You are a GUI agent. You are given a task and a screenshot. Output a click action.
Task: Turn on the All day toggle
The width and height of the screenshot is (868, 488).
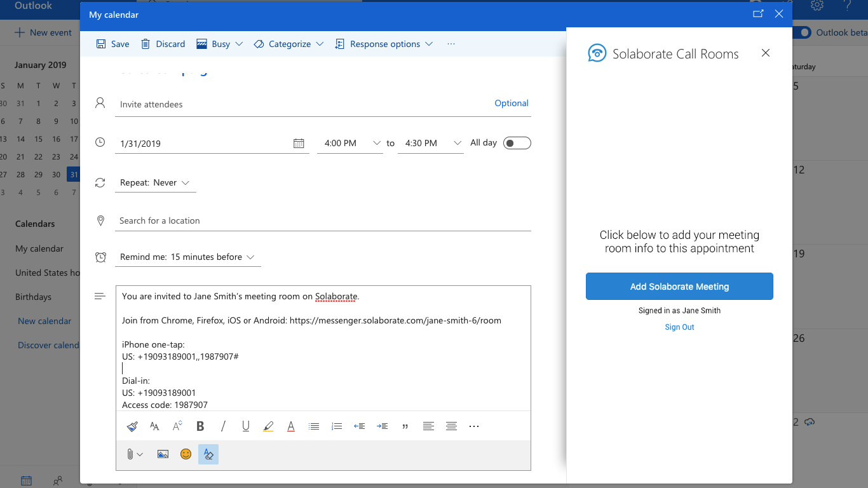[517, 143]
